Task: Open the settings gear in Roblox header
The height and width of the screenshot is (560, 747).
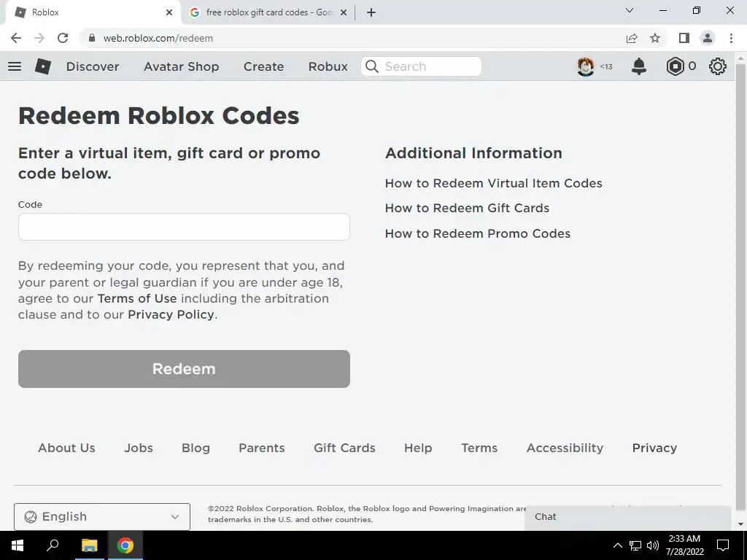Action: click(x=718, y=66)
